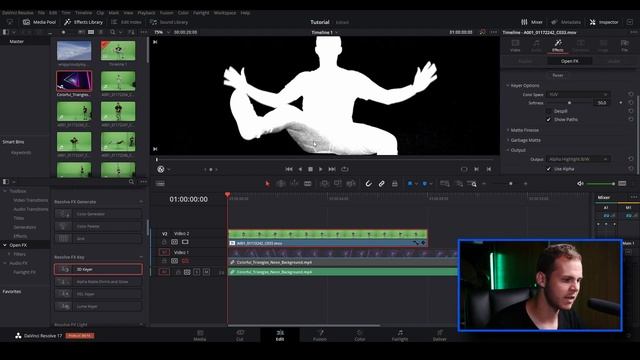This screenshot has height=360, width=640.
Task: Collapse the Resolve FX Key group
Action: tap(141, 257)
